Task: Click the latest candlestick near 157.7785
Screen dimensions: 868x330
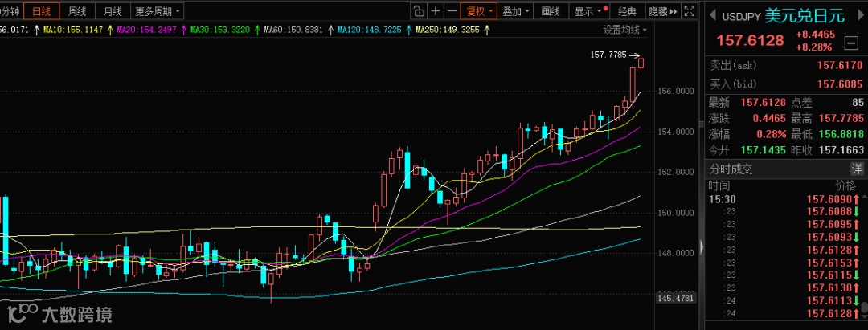Action: point(641,63)
